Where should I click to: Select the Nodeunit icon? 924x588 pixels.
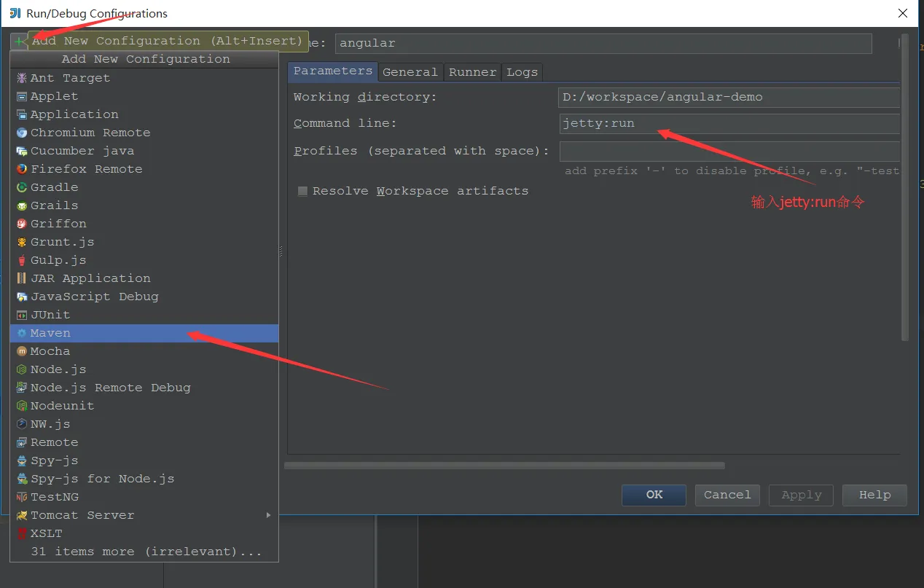coord(23,406)
